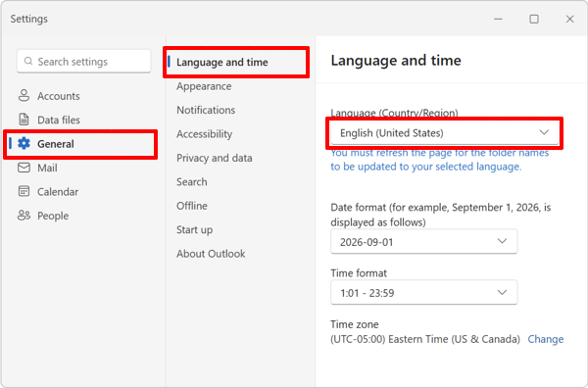Click the Time zone label
The image size is (588, 388).
355,324
